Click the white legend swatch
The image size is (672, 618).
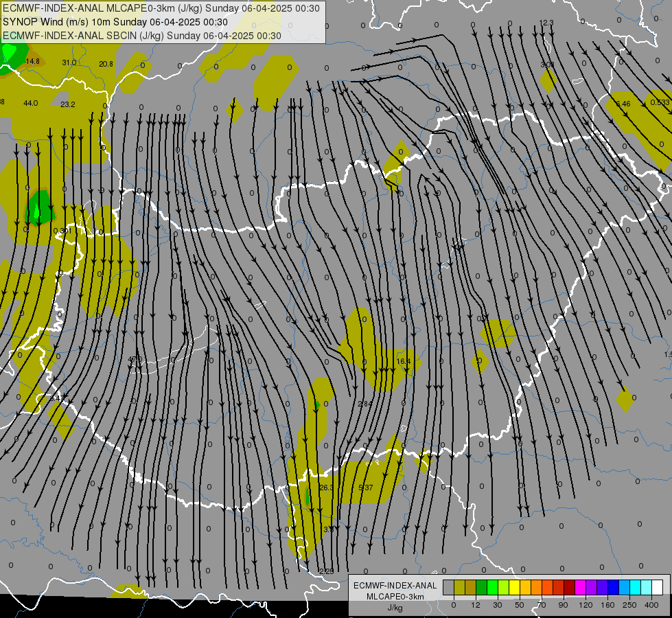tap(657, 587)
